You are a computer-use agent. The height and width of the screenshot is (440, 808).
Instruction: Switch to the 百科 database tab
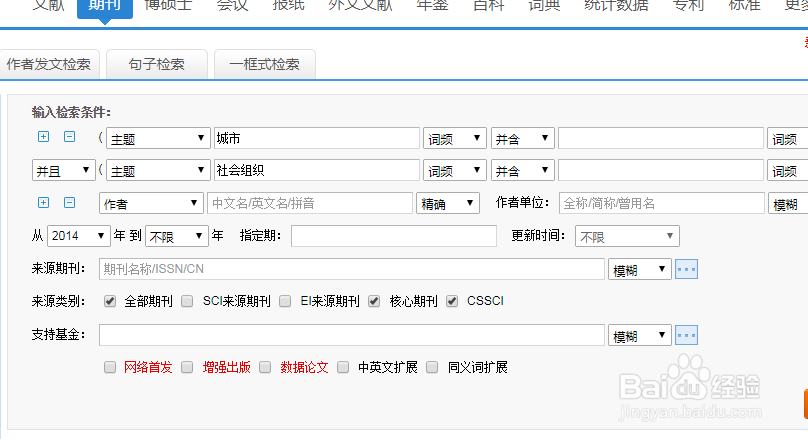click(x=489, y=6)
